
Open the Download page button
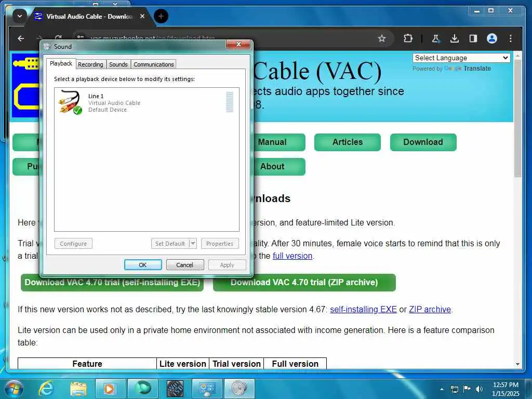[x=423, y=142]
